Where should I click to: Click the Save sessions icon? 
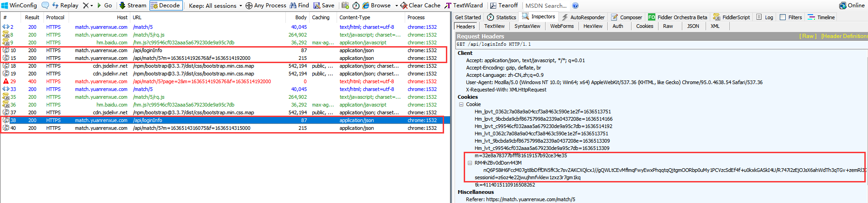(x=317, y=5)
